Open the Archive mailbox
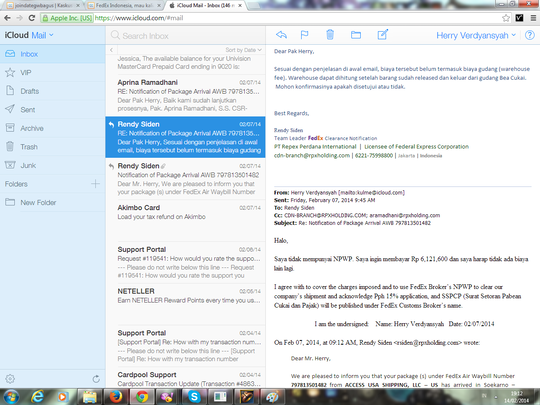Image resolution: width=540 pixels, height=405 pixels. tap(53, 128)
